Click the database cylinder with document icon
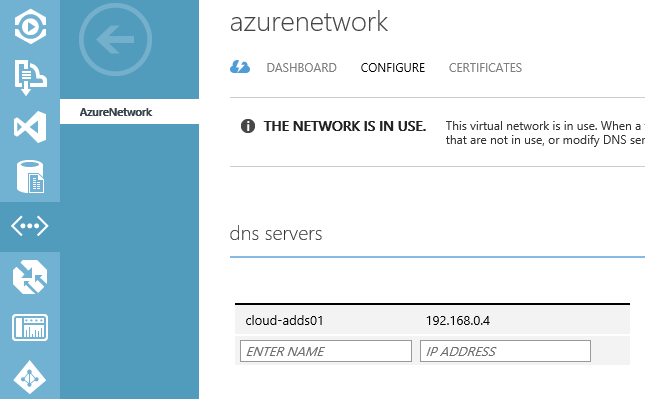This screenshot has width=645, height=399. pyautogui.click(x=30, y=177)
